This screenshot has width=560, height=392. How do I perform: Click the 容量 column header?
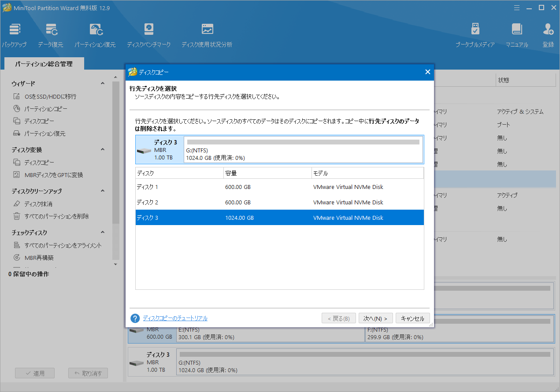(x=267, y=173)
